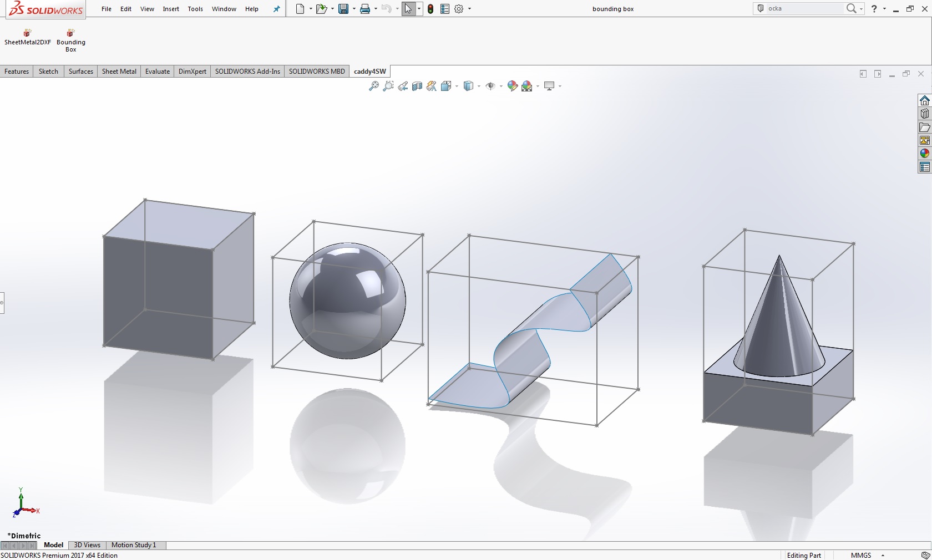The height and width of the screenshot is (560, 932).
Task: Pin the SOLIDWORKS menu bar
Action: (277, 9)
